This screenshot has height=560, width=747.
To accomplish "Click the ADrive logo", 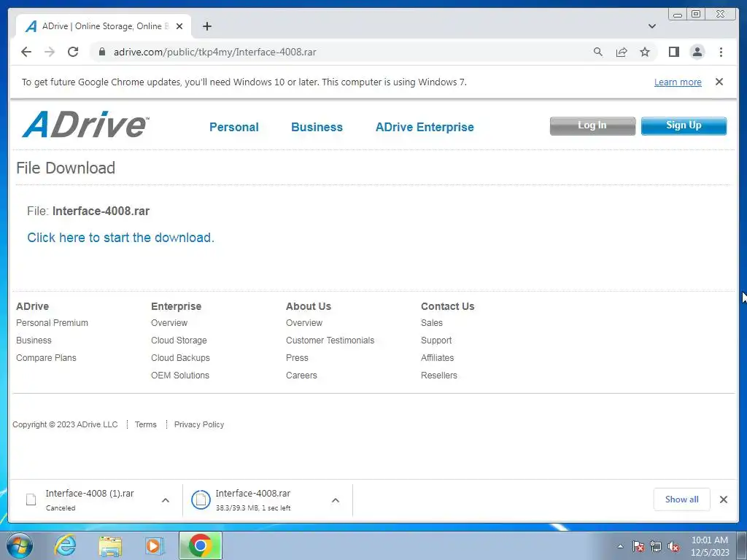I will 86,125.
